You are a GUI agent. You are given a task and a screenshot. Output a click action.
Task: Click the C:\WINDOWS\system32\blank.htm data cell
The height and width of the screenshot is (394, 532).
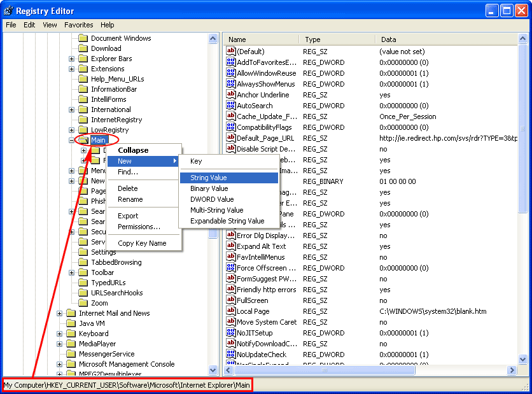coord(433,311)
